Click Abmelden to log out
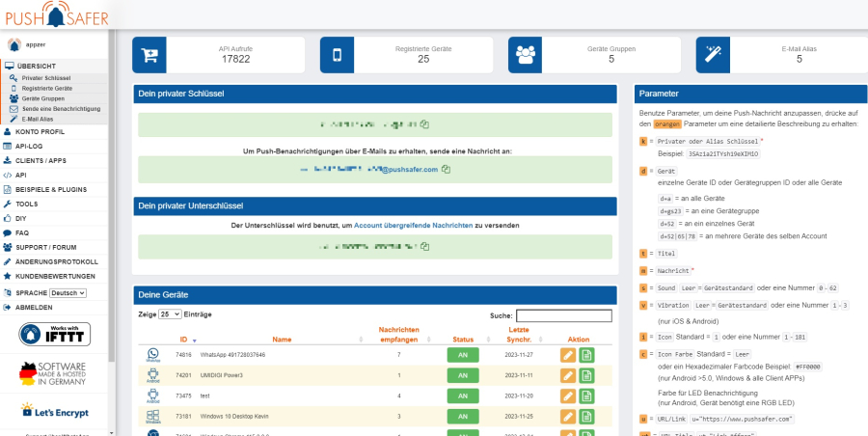The image size is (868, 436). point(35,307)
